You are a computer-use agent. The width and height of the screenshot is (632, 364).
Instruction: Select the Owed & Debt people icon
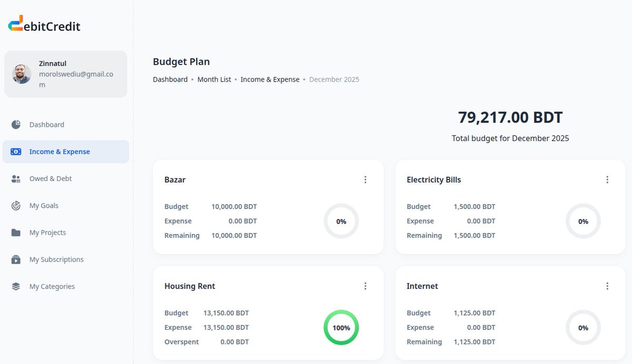[16, 178]
